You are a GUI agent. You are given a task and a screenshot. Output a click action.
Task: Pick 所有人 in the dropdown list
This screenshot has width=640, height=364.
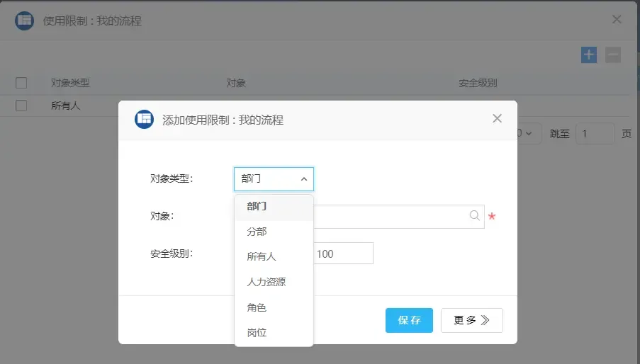pyautogui.click(x=274, y=256)
